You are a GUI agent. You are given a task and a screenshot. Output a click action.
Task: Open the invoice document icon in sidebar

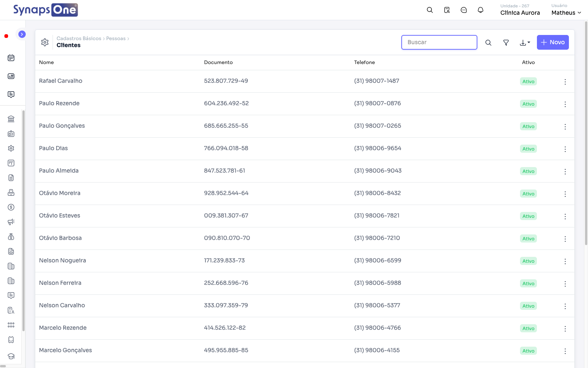11,251
